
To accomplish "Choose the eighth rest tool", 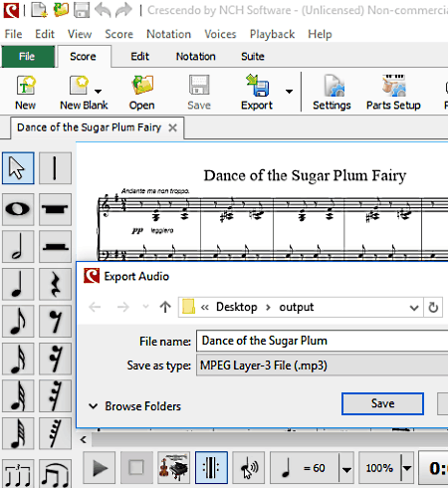I will point(55,322).
